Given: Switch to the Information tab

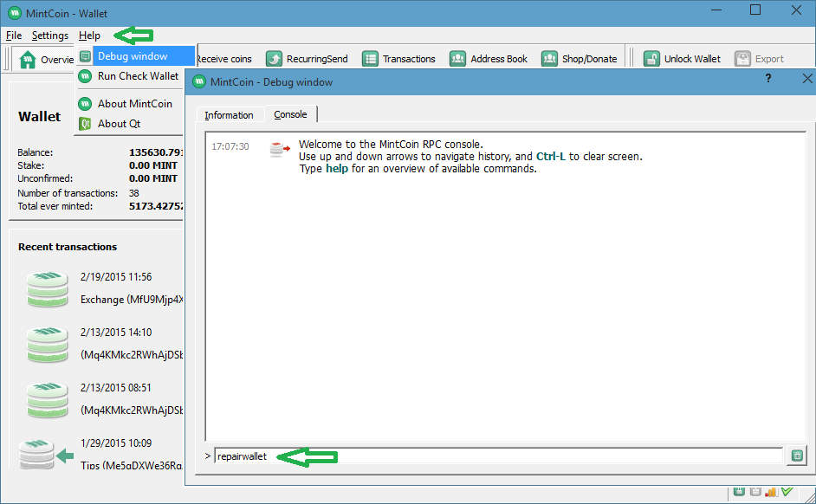Looking at the screenshot, I should click(x=229, y=115).
